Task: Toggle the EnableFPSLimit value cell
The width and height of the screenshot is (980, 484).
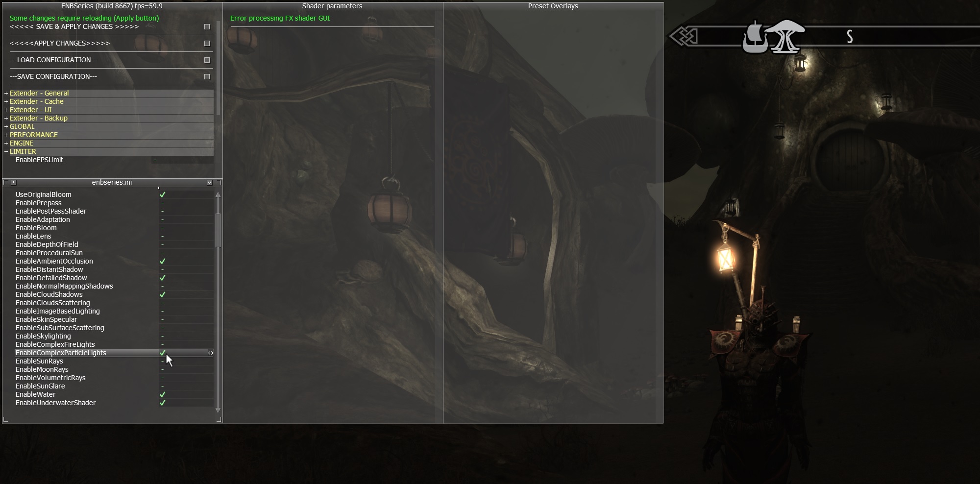Action: [182, 160]
